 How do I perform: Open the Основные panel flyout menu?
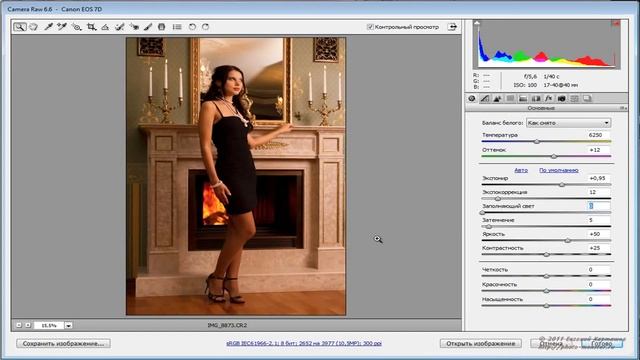click(623, 108)
